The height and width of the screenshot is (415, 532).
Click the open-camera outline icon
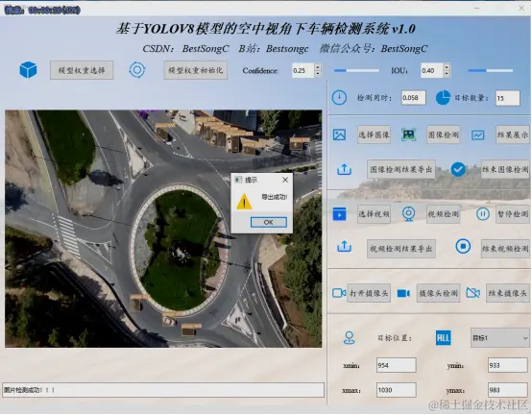(x=339, y=293)
